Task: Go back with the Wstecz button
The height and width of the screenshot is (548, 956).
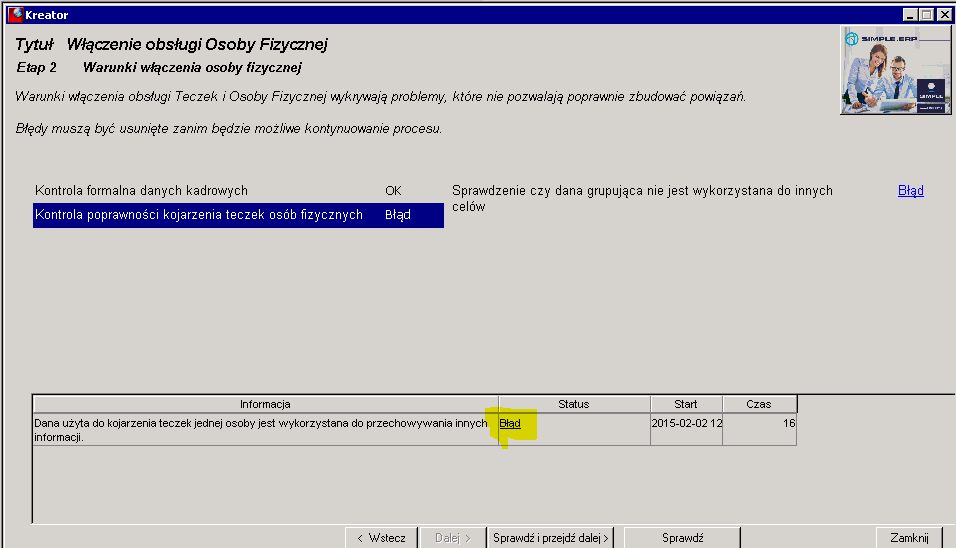Action: click(381, 538)
